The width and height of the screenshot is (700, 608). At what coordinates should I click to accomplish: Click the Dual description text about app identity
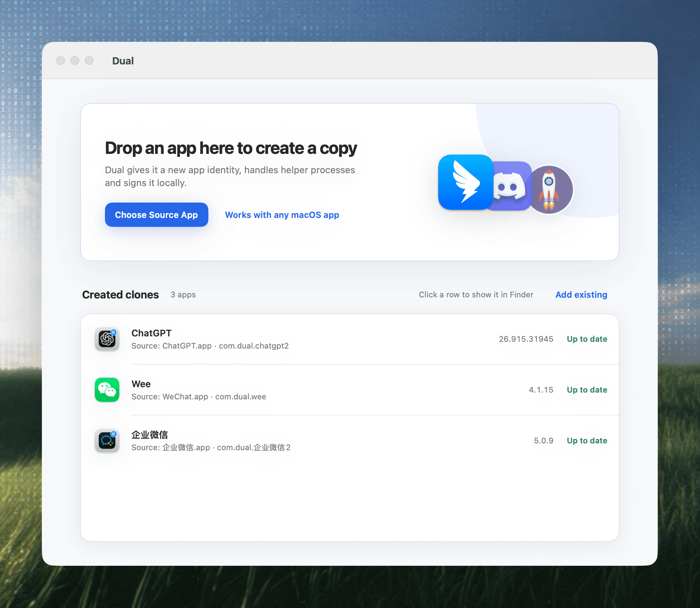[230, 176]
